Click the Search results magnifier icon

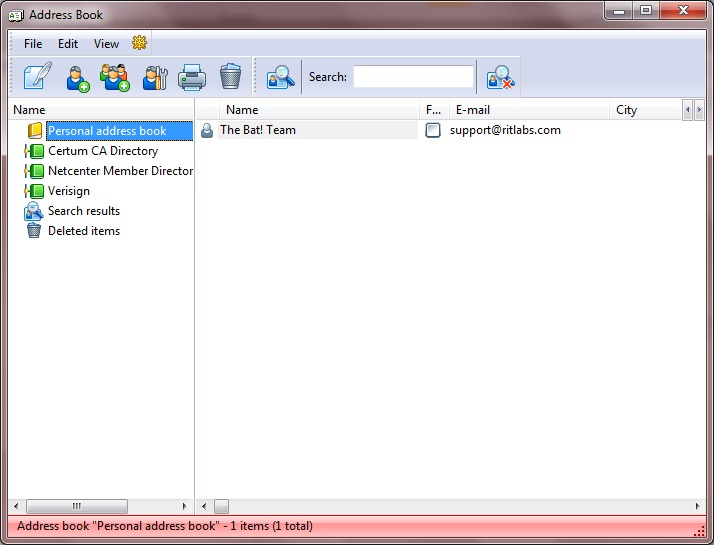34,211
